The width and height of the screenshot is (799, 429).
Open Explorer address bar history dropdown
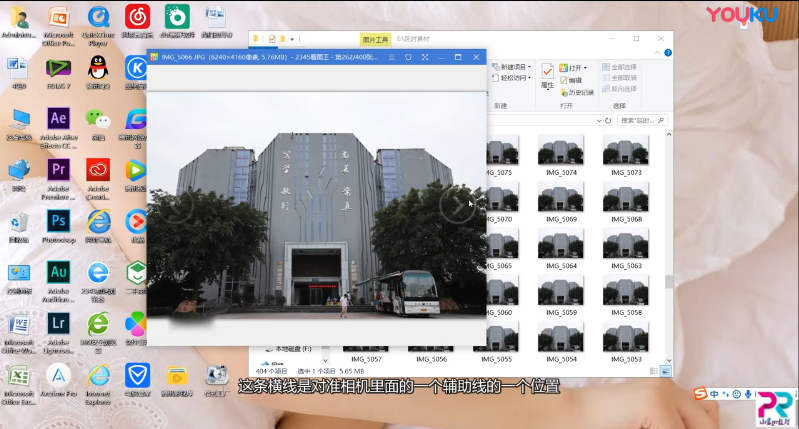pyautogui.click(x=599, y=121)
